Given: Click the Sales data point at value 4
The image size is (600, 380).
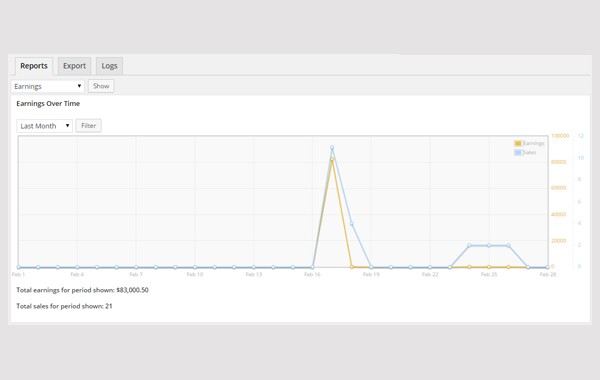Looking at the screenshot, I should point(352,223).
